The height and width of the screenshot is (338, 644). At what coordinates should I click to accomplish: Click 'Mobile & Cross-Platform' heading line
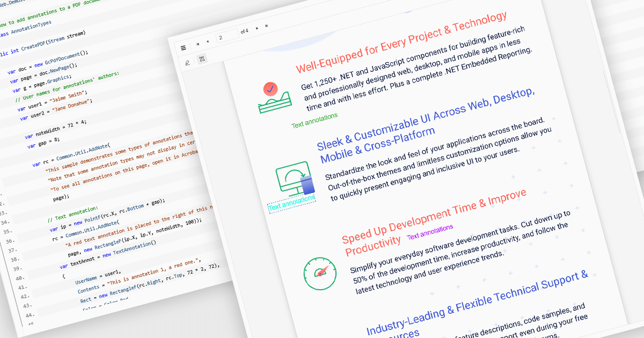[377, 145]
